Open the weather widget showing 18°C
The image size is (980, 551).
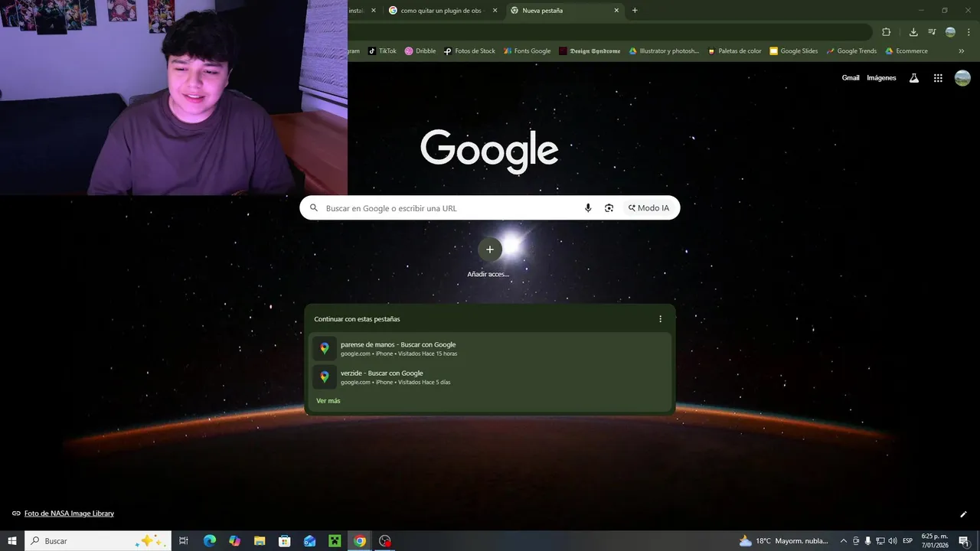(x=783, y=541)
